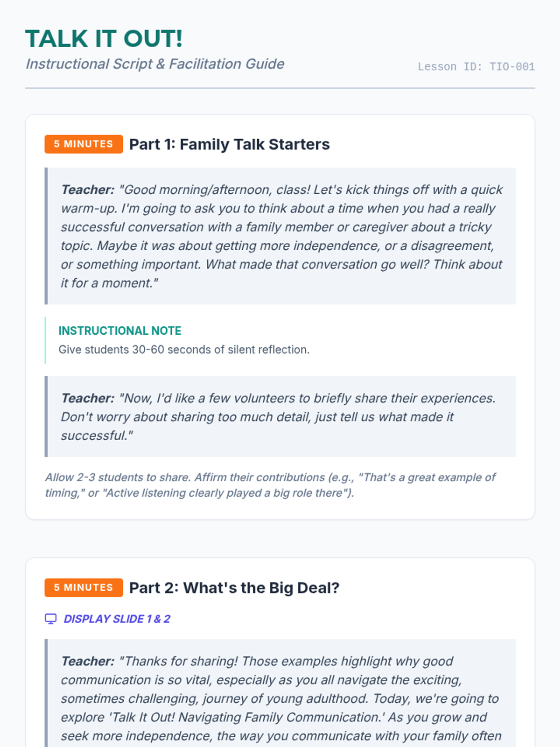Image resolution: width=560 pixels, height=747 pixels.
Task: Click the 'Allow 2-3 students to share' guidance text
Action: [x=271, y=485]
